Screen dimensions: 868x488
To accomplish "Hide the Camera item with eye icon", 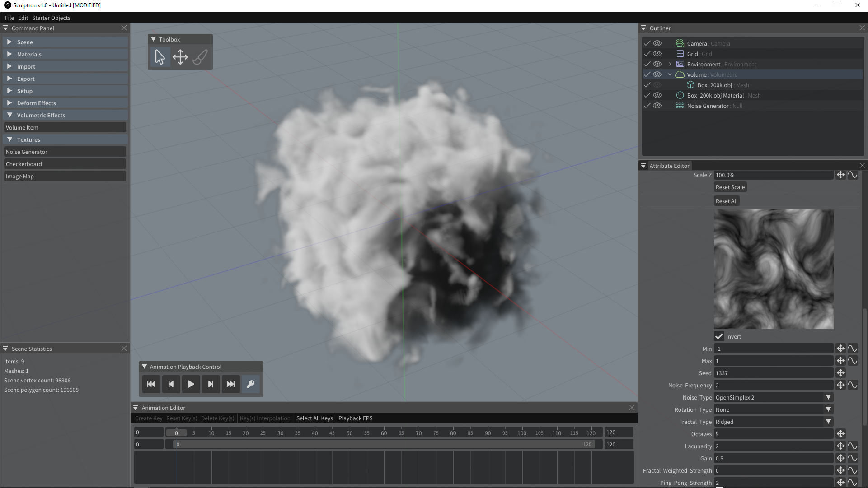I will pos(657,43).
